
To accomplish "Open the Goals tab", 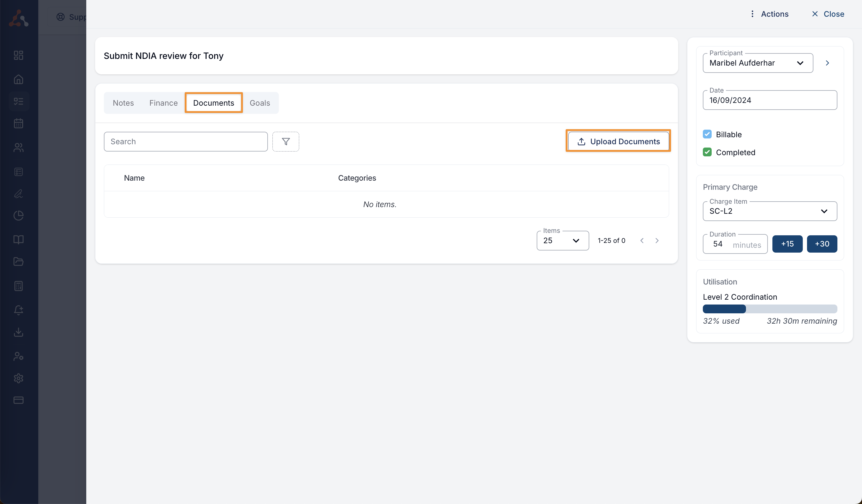I will (260, 103).
